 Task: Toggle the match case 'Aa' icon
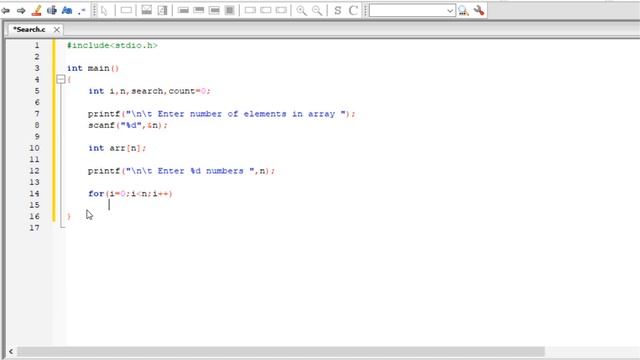67,10
